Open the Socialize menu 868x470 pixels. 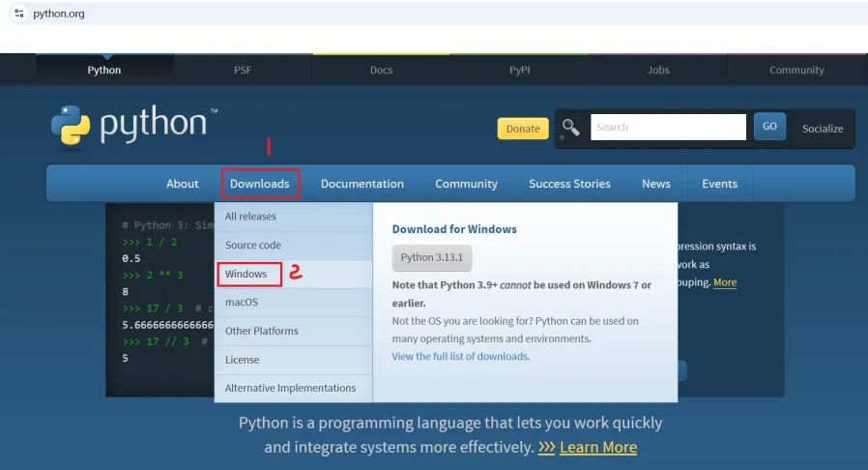(823, 129)
